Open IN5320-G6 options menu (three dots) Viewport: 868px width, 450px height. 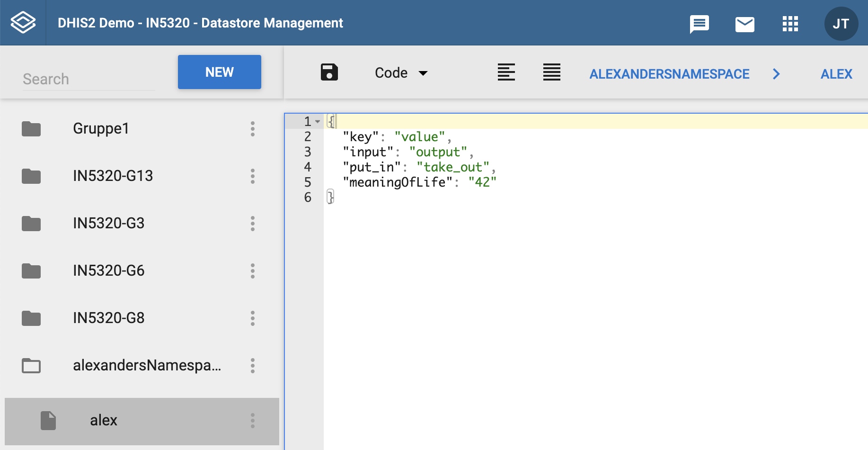[x=253, y=271]
